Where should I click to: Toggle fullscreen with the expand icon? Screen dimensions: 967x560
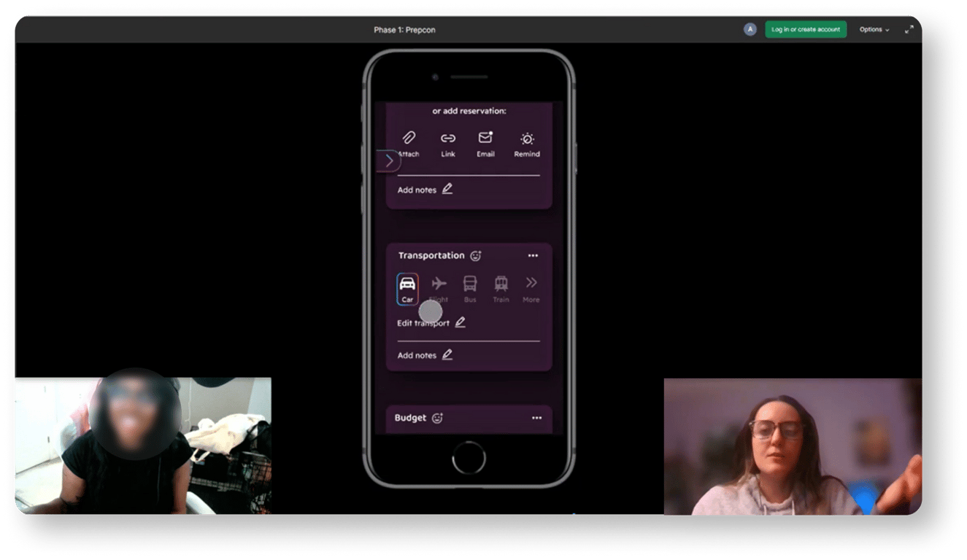pos(909,30)
